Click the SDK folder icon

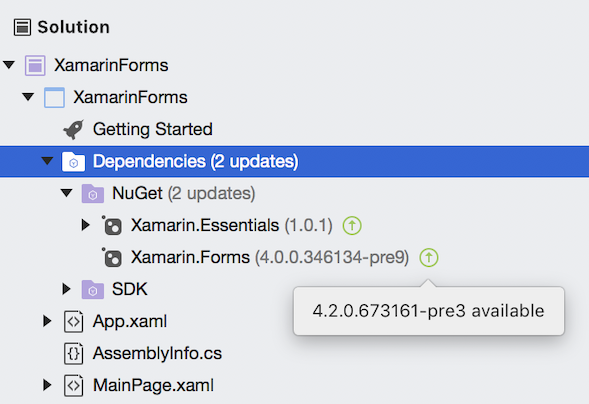tap(93, 289)
